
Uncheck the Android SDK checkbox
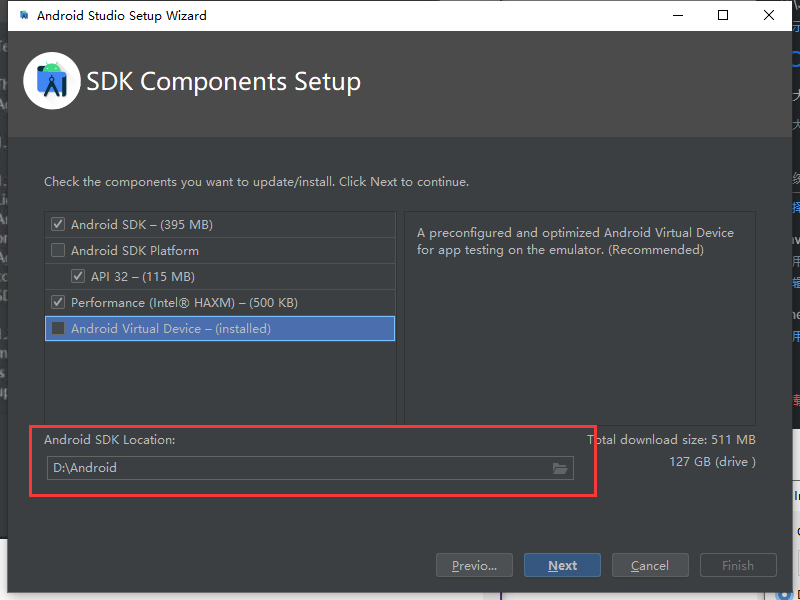point(58,225)
